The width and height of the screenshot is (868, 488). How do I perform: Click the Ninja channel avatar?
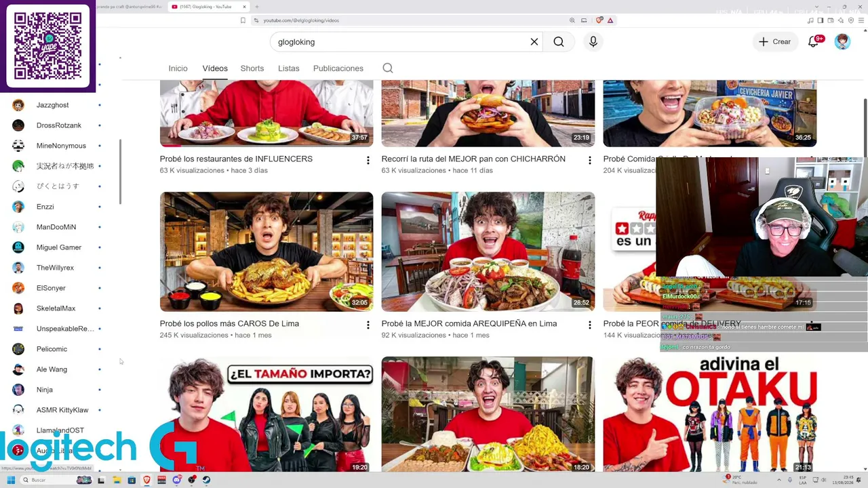18,390
